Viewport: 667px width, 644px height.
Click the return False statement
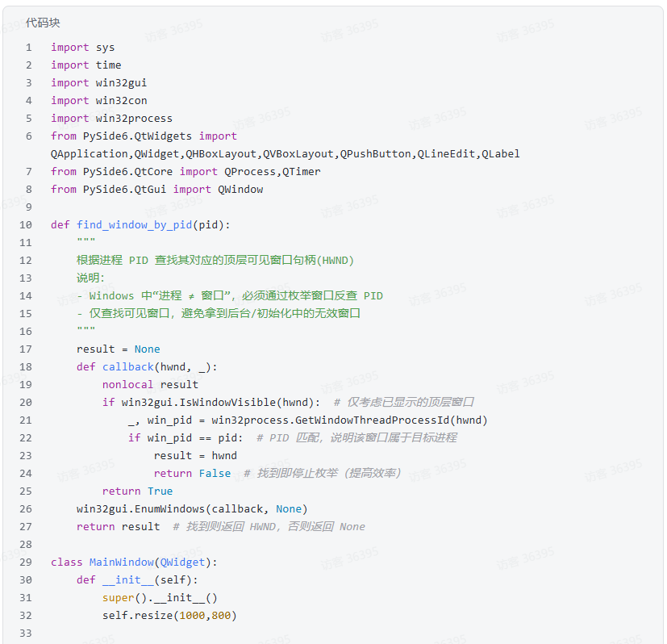[x=192, y=474]
